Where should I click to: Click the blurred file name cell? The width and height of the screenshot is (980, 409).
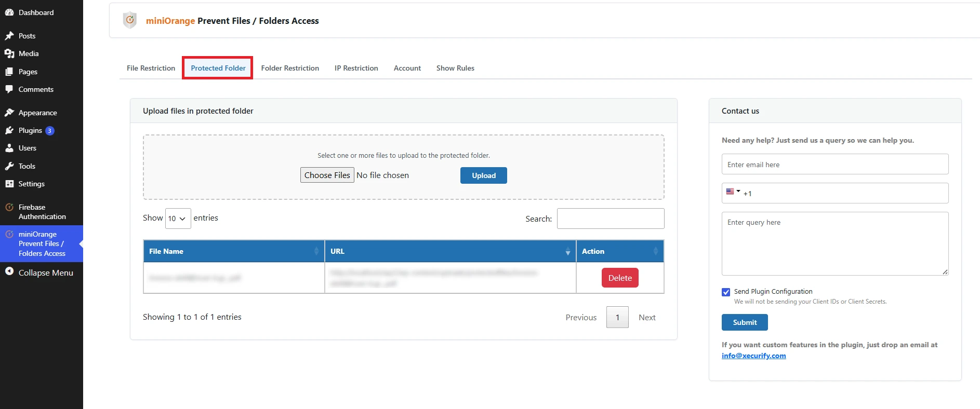pos(234,278)
